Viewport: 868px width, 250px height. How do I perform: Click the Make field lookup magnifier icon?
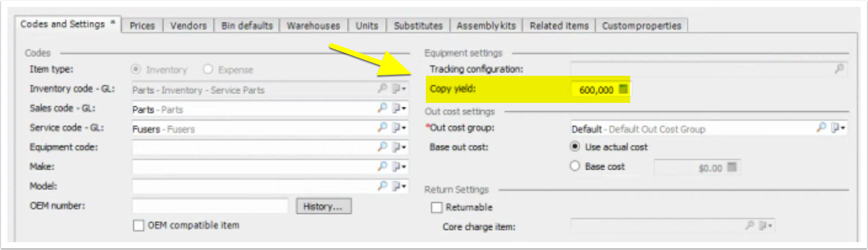tap(383, 166)
